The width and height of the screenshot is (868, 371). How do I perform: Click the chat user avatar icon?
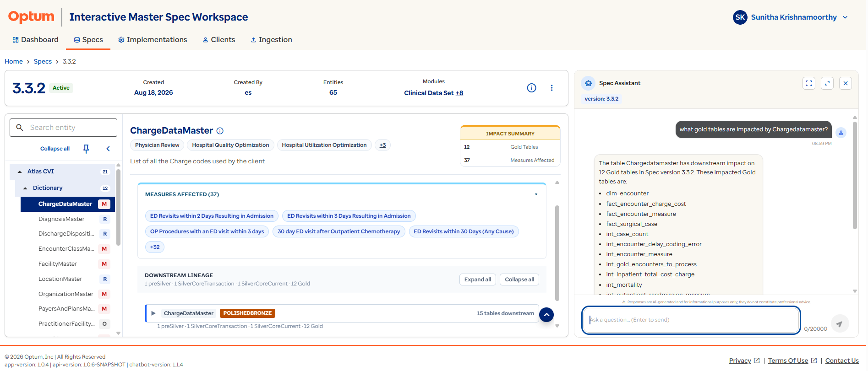[841, 133]
